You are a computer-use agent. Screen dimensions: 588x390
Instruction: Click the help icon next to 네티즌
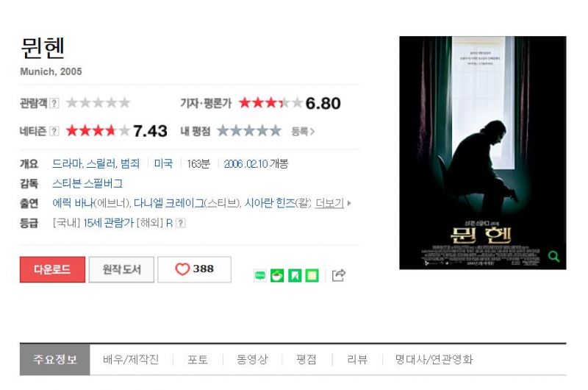pyautogui.click(x=54, y=131)
